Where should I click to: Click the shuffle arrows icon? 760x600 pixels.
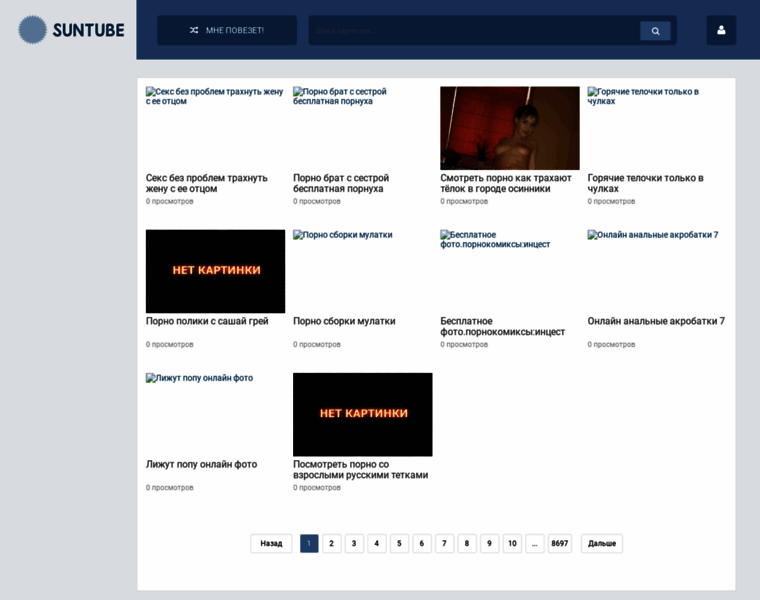(194, 30)
